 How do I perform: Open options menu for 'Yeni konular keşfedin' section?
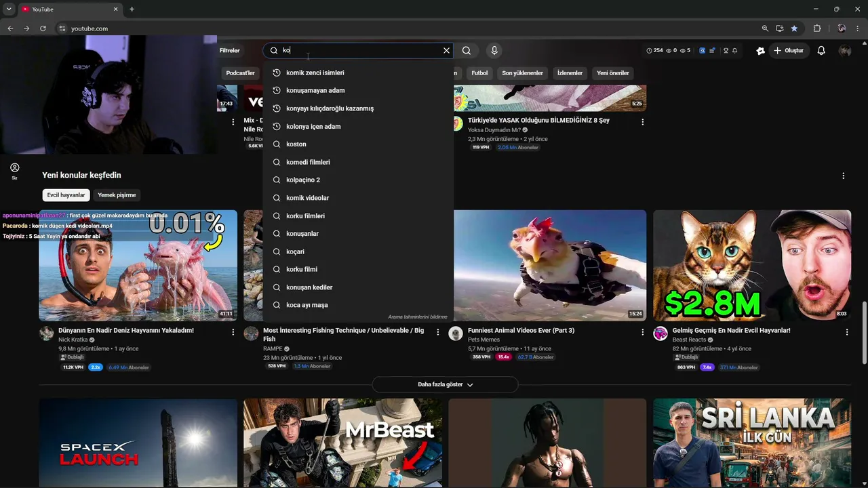point(844,176)
